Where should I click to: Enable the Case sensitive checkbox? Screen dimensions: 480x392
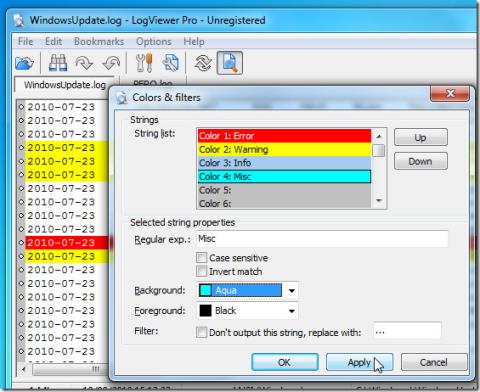click(201, 258)
